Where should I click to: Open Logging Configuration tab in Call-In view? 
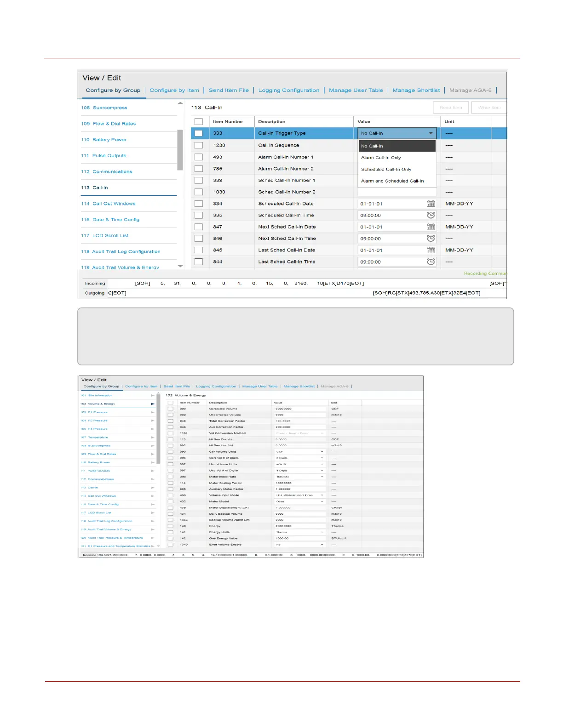(289, 91)
